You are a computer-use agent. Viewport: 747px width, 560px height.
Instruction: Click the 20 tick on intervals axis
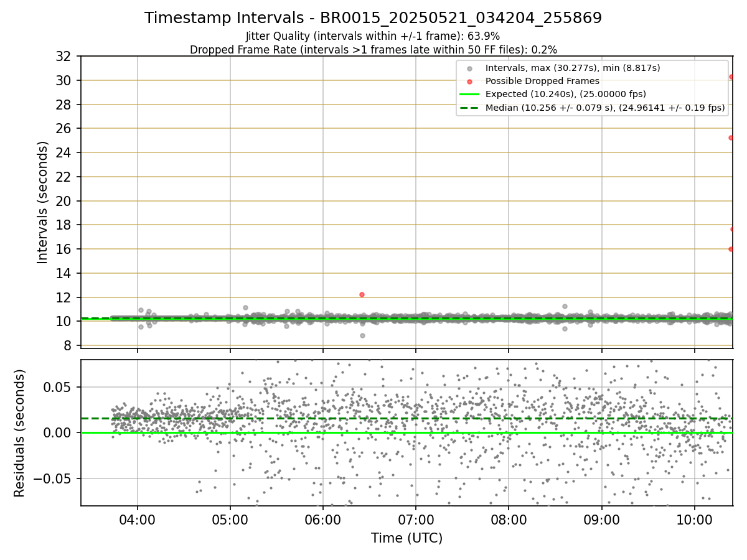tap(63, 201)
